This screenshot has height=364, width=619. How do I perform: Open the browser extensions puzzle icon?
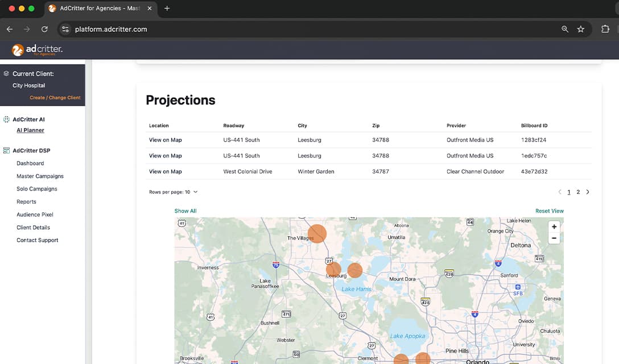(605, 29)
